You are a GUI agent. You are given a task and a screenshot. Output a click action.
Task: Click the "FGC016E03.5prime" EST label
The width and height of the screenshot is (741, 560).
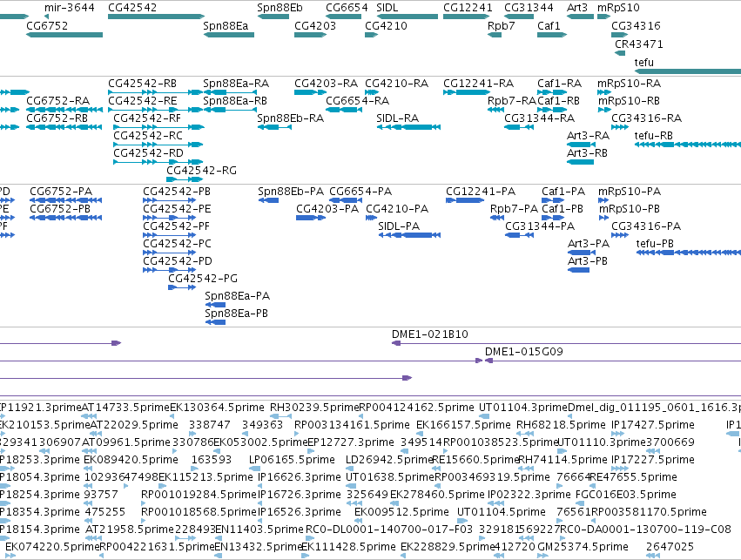[x=626, y=495]
